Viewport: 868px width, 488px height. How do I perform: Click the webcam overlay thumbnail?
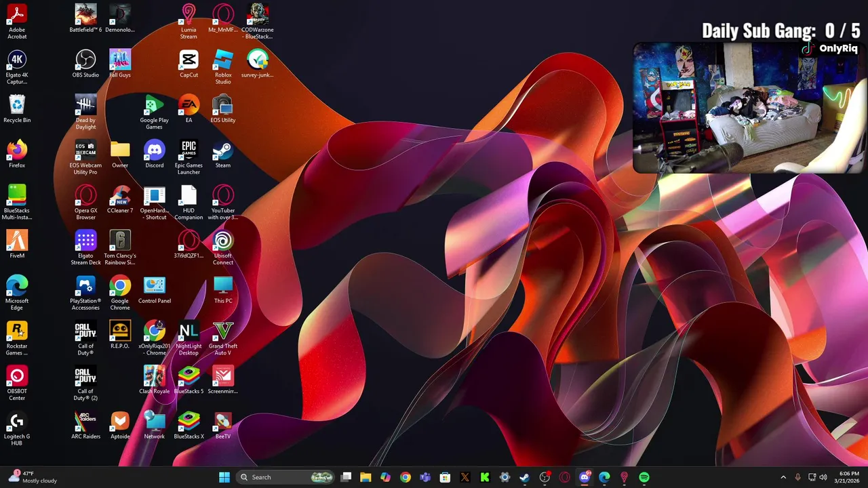click(750, 108)
